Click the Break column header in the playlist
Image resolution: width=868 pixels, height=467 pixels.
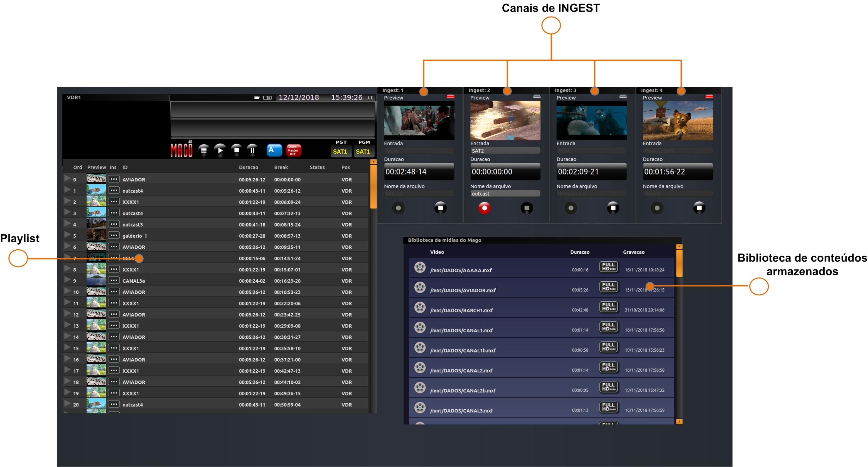coord(281,167)
